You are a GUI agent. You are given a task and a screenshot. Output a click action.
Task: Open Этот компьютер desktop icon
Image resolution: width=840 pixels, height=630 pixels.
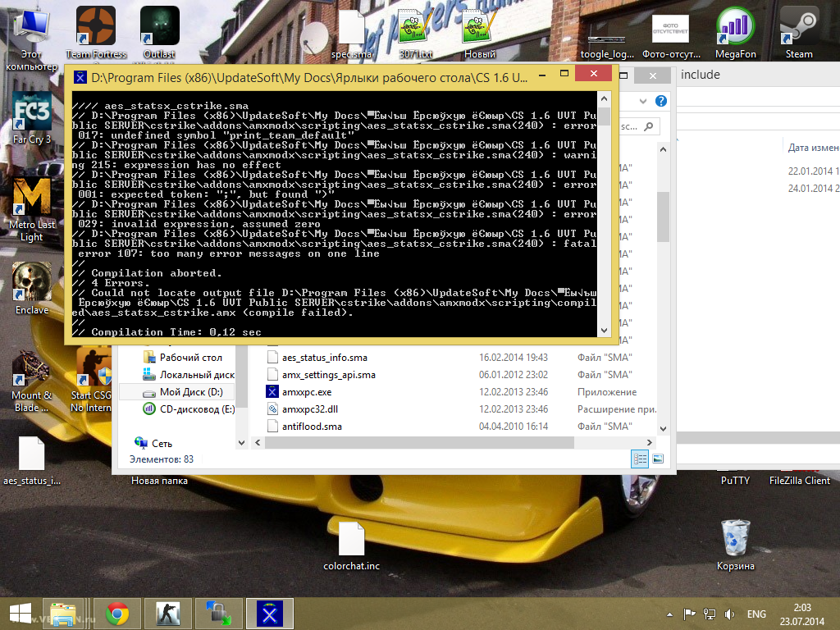[32, 38]
